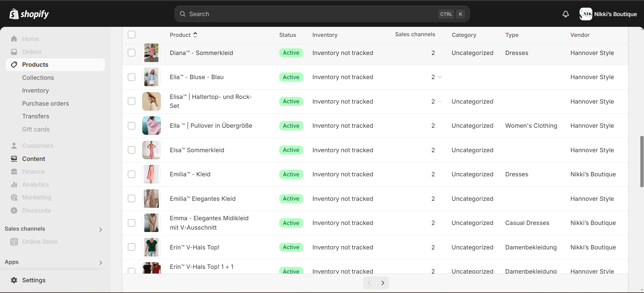Click the Shopify logo
The width and height of the screenshot is (644, 293).
coord(29,14)
